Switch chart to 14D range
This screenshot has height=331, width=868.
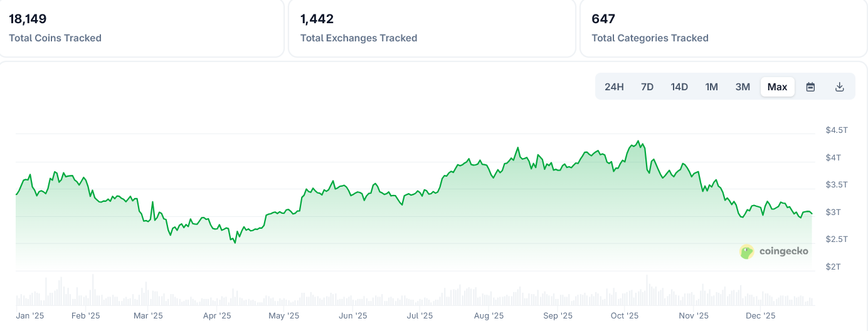(x=679, y=87)
